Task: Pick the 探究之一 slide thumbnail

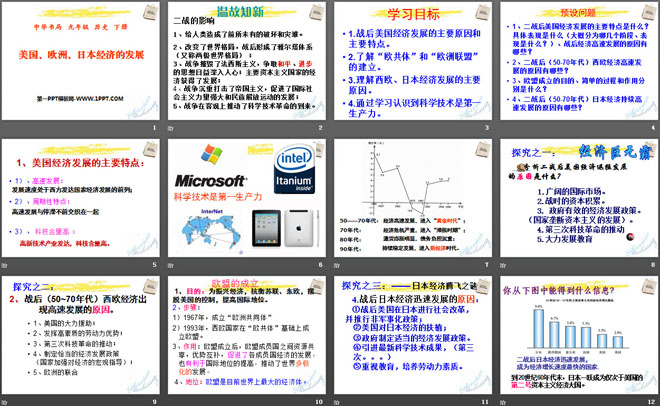Action: click(579, 198)
